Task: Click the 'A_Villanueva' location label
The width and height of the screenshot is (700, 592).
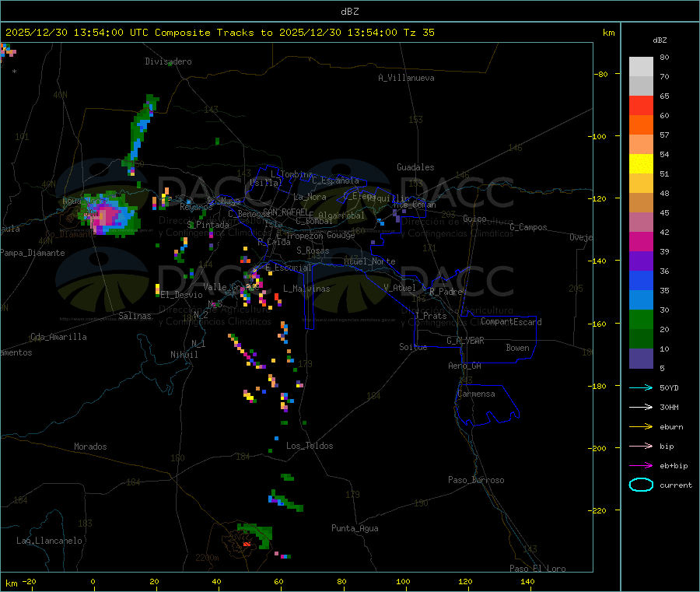Action: pos(406,78)
